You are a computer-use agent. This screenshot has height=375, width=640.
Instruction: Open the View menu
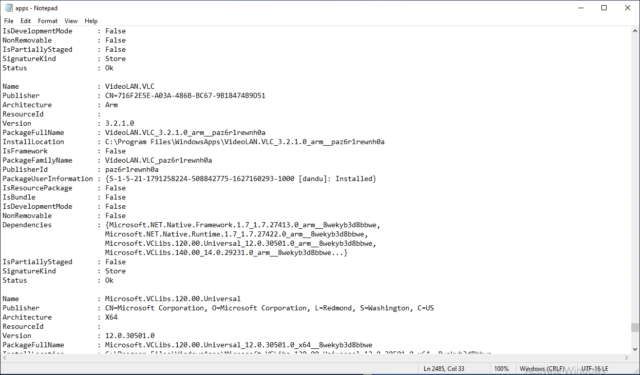pyautogui.click(x=71, y=21)
